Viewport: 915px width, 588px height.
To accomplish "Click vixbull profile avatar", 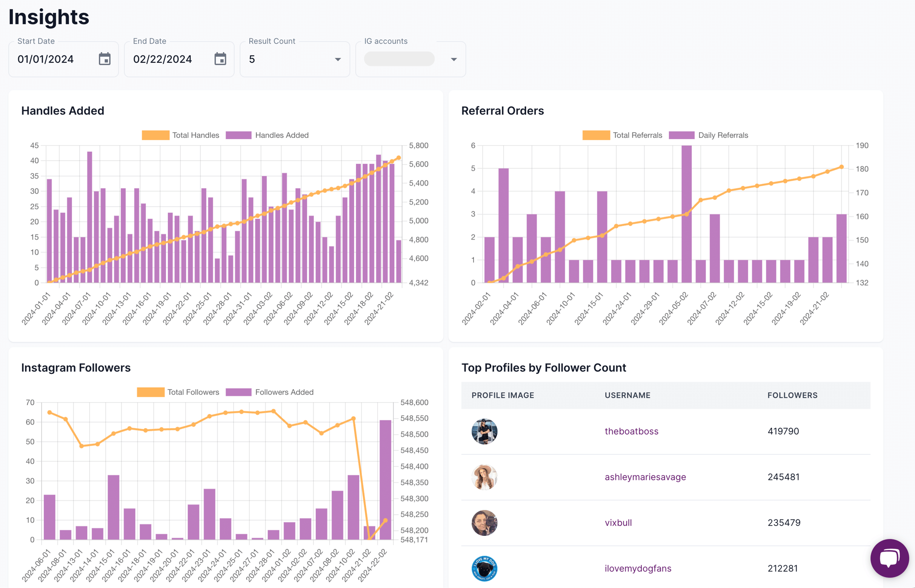I will (x=484, y=523).
